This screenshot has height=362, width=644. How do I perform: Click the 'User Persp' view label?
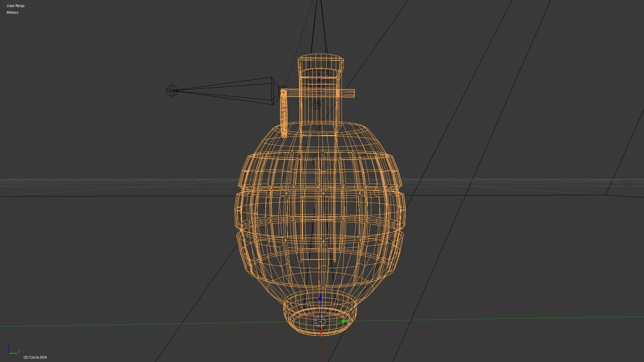15,6
